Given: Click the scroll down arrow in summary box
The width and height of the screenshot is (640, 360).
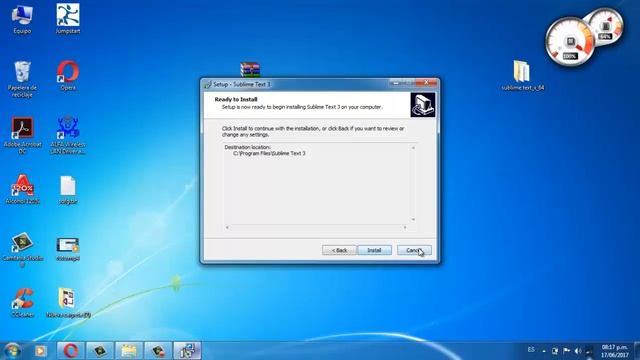Looking at the screenshot, I should point(413,219).
